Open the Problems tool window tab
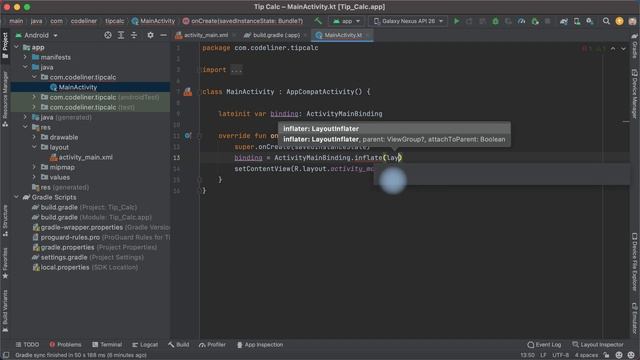The width and height of the screenshot is (640, 360). (65, 344)
